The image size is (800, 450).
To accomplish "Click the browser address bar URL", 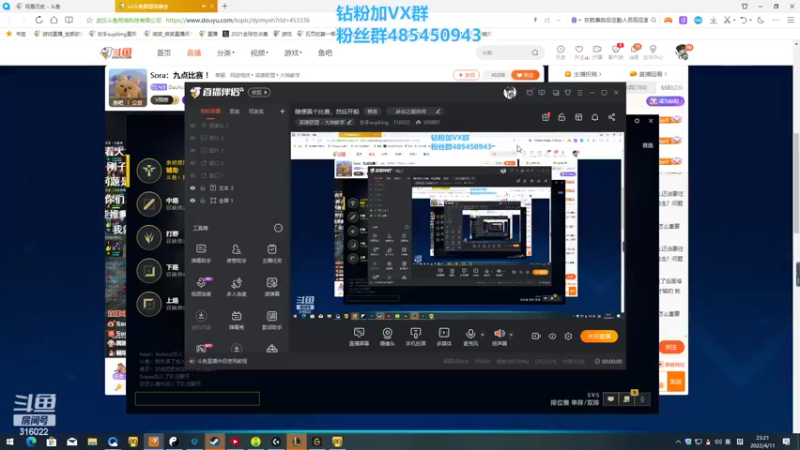I will pos(238,20).
